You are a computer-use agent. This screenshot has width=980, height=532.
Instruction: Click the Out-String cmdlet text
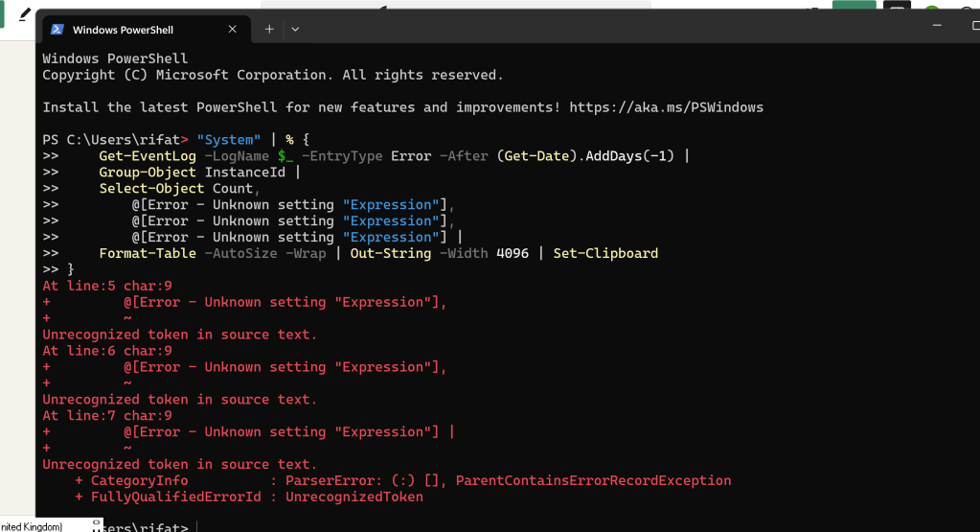[x=391, y=253]
